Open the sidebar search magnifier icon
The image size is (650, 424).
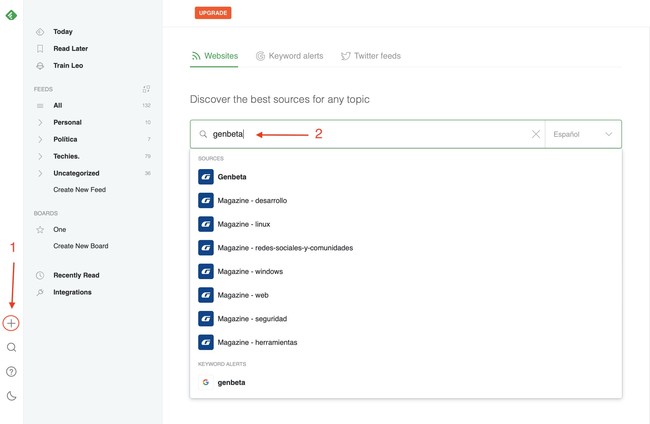click(x=12, y=347)
